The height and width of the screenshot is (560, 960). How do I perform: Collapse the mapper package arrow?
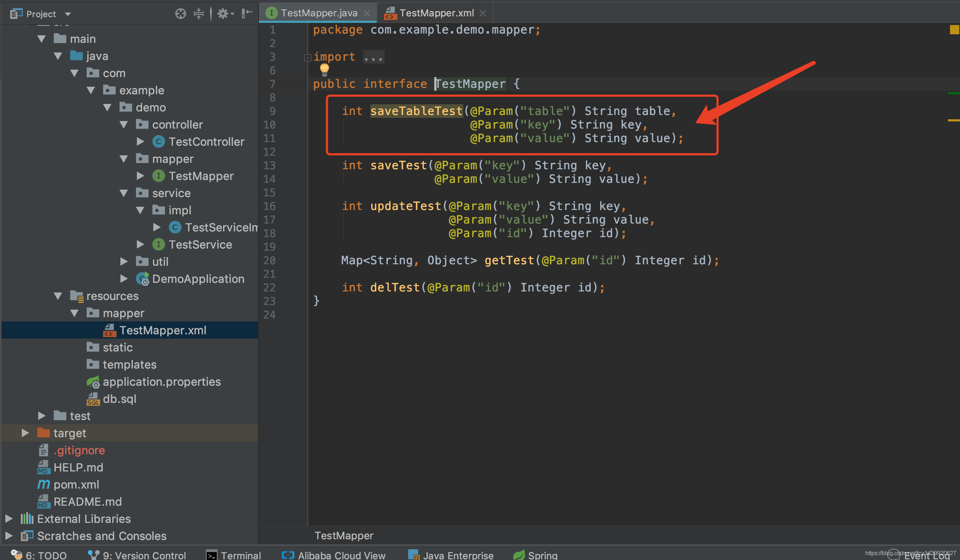[x=124, y=159]
